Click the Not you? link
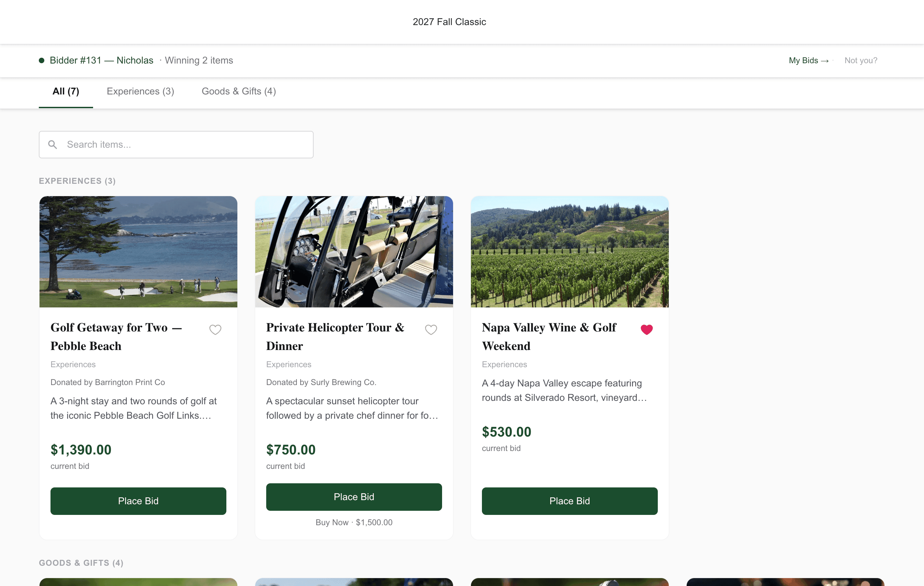The width and height of the screenshot is (924, 586). pyautogui.click(x=861, y=60)
